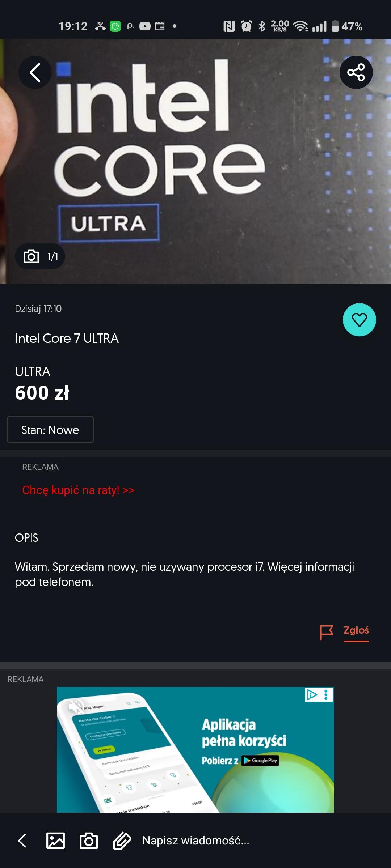The image size is (391, 868).
Task: Unmute the banner ad sound
Action: pyautogui.click(x=76, y=706)
